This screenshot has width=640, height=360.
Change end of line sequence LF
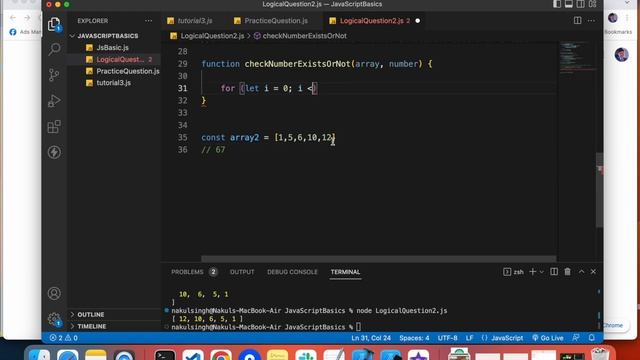coord(469,338)
